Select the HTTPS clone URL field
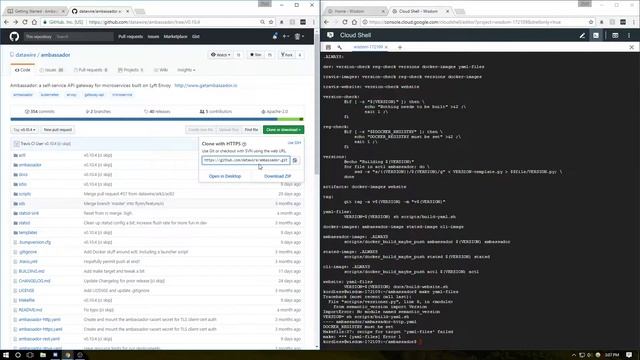The height and width of the screenshot is (360, 640). [245, 160]
